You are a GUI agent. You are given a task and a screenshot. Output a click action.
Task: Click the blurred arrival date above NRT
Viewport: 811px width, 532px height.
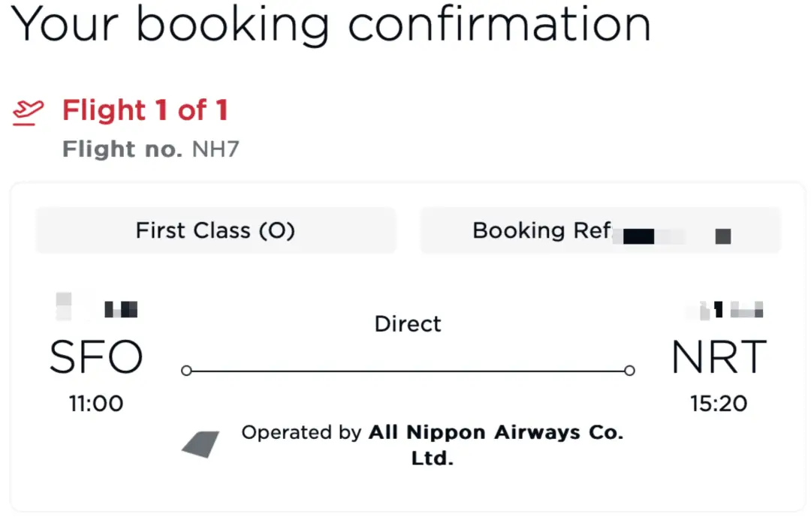pos(725,308)
